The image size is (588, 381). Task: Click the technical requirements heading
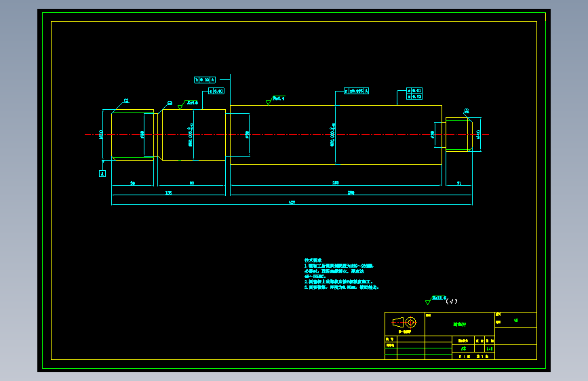313,260
